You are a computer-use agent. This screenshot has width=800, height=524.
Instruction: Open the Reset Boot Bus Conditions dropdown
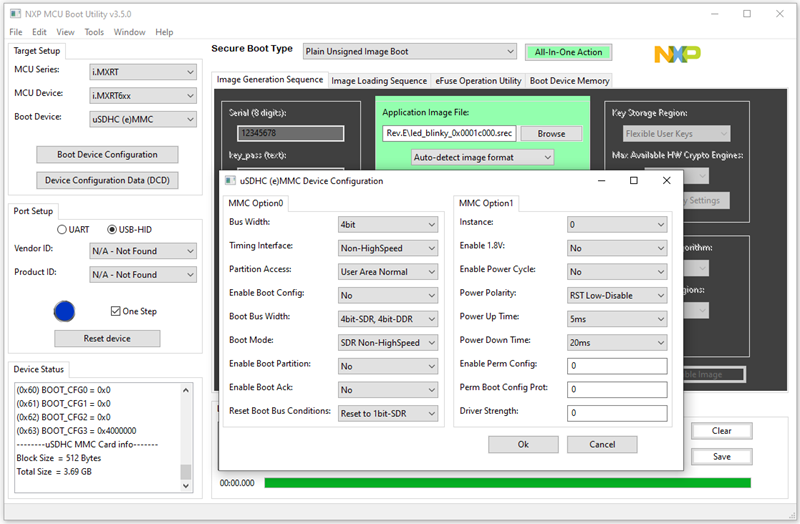[x=388, y=413]
